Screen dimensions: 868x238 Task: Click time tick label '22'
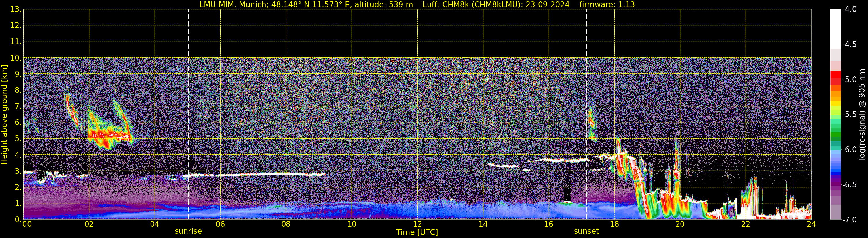746,224
